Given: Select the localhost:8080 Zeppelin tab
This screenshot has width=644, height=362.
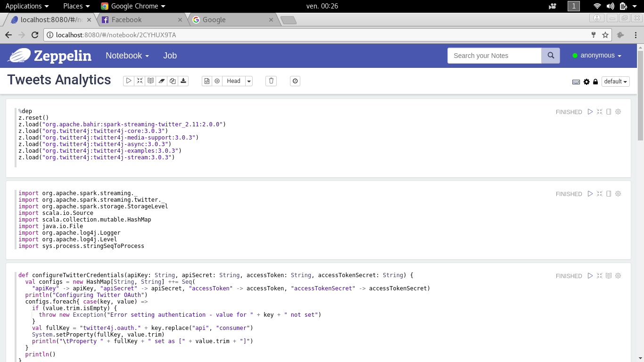Looking at the screenshot, I should click(x=51, y=20).
